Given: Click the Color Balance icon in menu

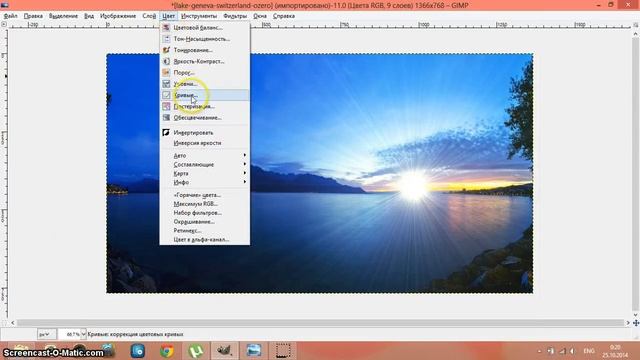Looking at the screenshot, I should pos(166,28).
